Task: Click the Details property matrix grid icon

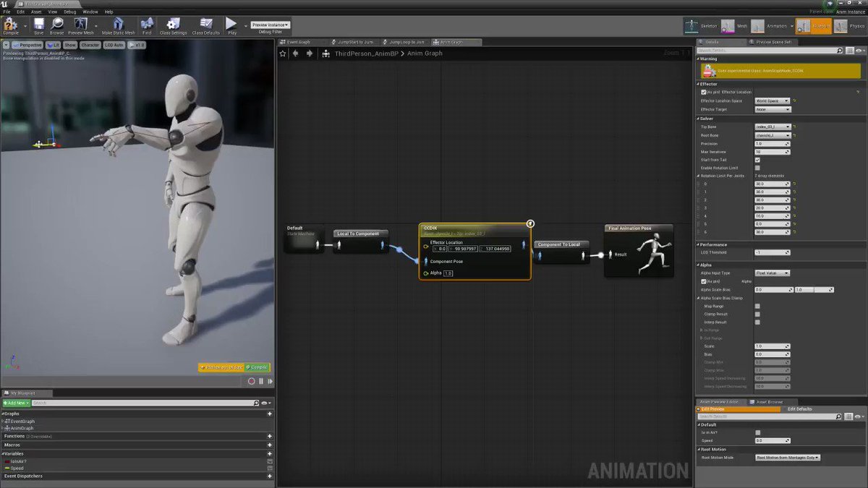Action: pyautogui.click(x=849, y=51)
